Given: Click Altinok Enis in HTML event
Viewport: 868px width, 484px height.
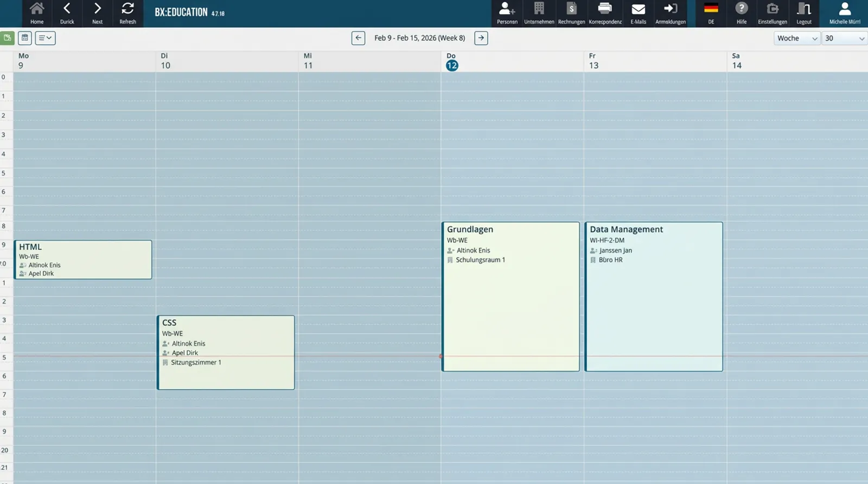Looking at the screenshot, I should [44, 265].
